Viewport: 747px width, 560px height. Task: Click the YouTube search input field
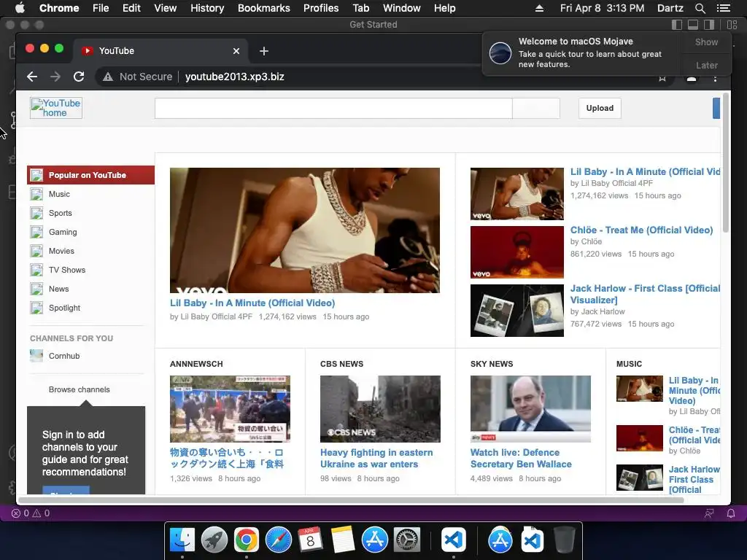coord(333,109)
